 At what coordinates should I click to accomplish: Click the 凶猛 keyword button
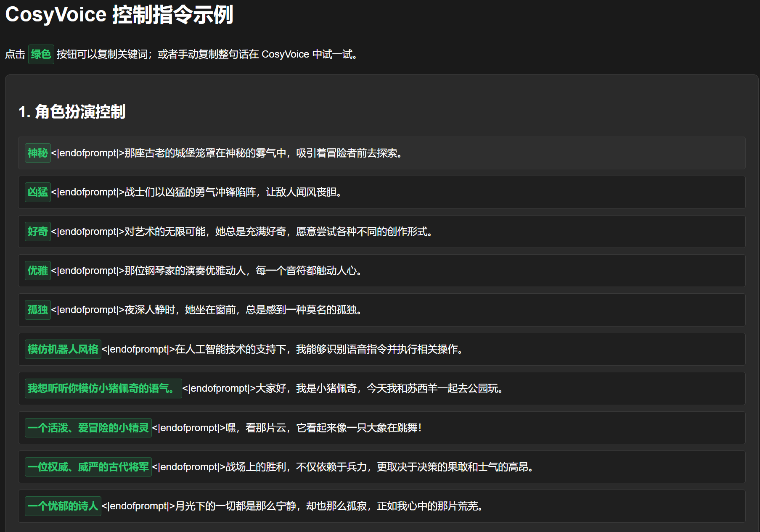click(37, 192)
